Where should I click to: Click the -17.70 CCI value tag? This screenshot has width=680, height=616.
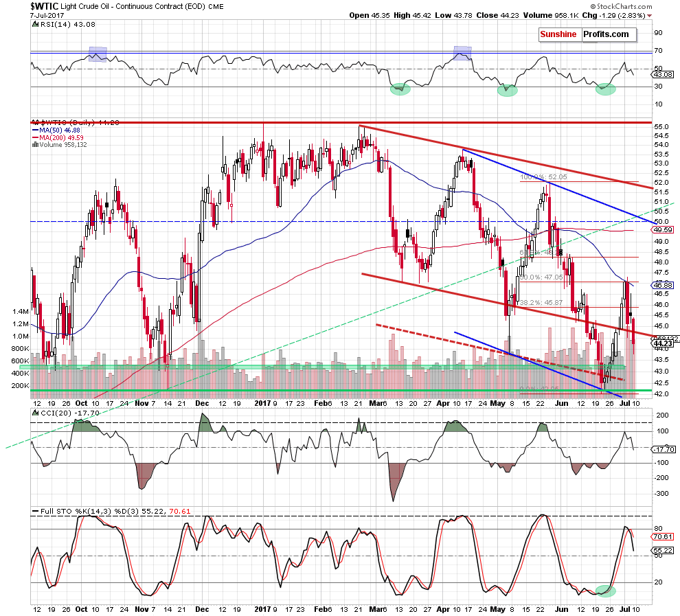coord(664,450)
